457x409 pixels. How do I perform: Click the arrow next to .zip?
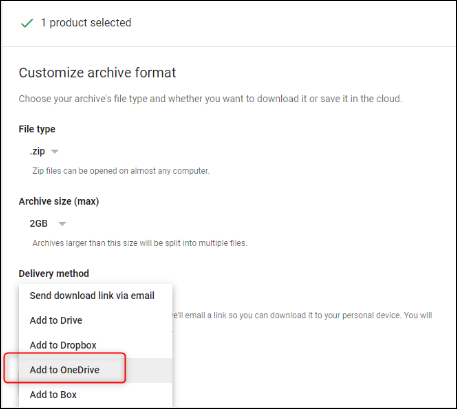55,152
